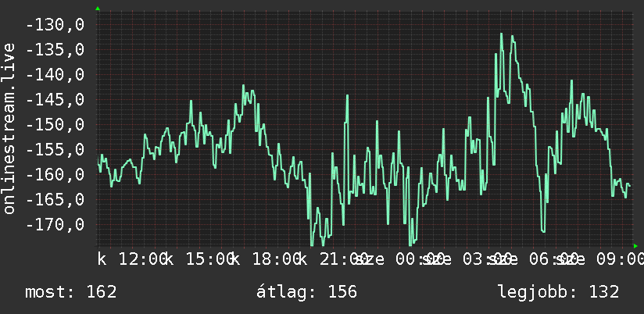
Task: Click the -170,0 y-axis label
Action: tap(55, 225)
